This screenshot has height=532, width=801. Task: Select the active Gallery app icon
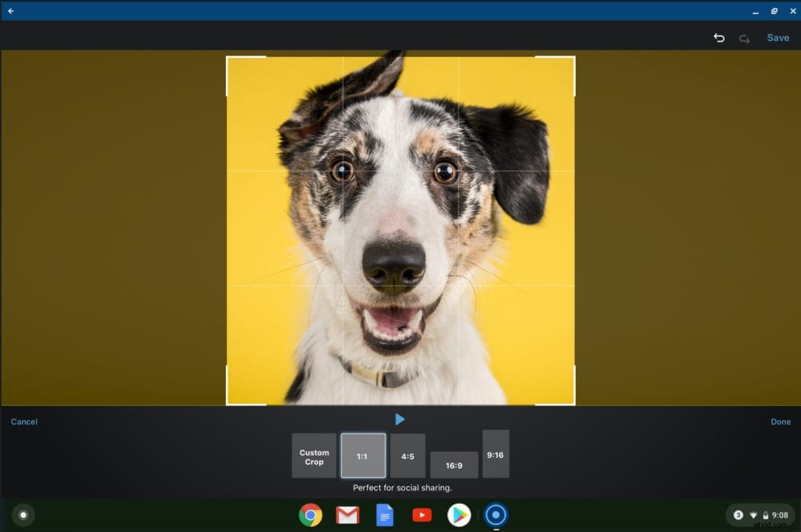coord(496,515)
